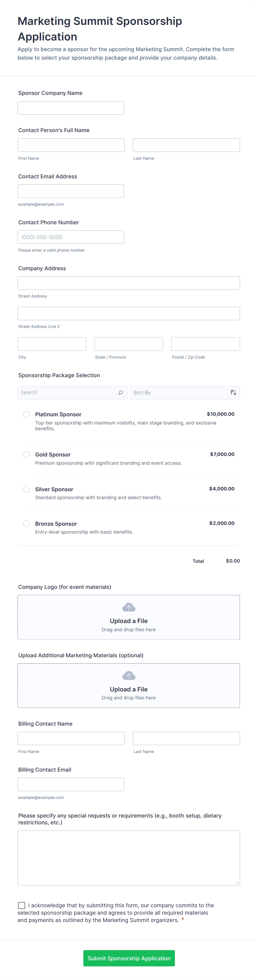Click the Billing Contact Email field
The image size is (255, 980).
pyautogui.click(x=70, y=784)
